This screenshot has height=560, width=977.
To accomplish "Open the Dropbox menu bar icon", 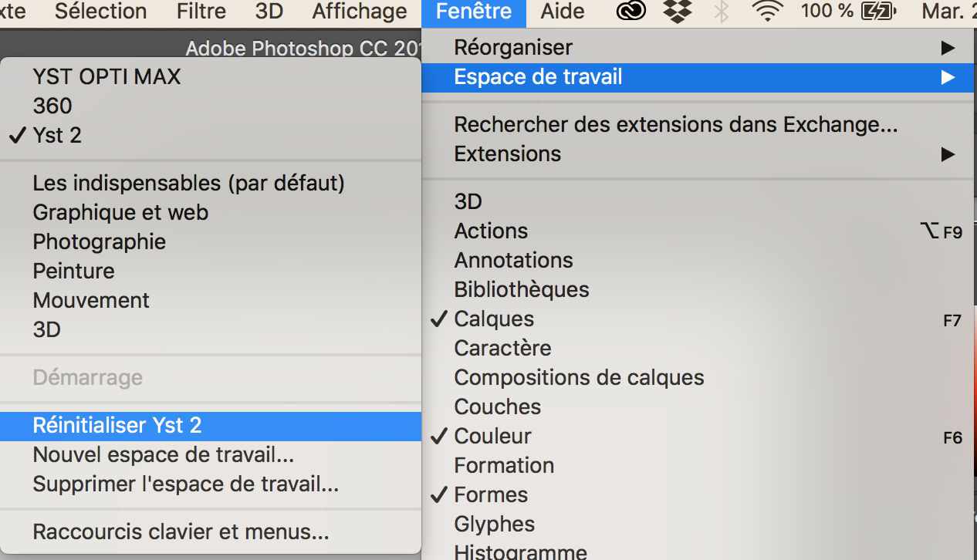I will click(677, 12).
